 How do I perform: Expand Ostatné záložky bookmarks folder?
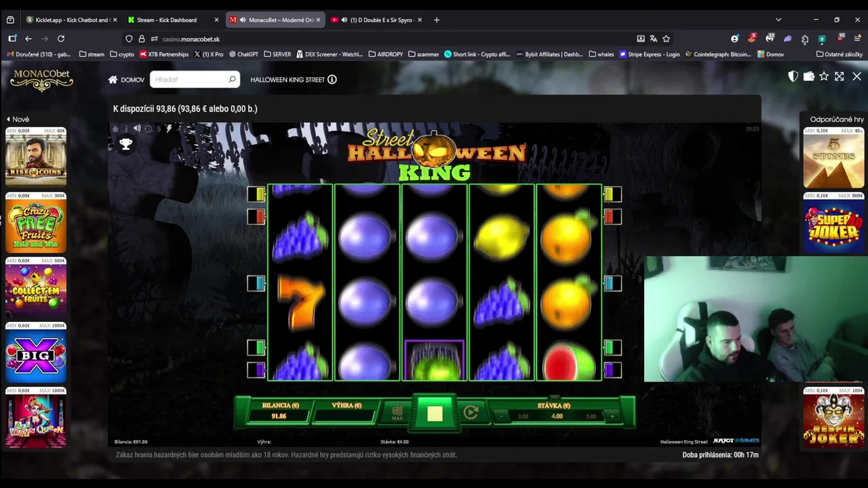840,54
